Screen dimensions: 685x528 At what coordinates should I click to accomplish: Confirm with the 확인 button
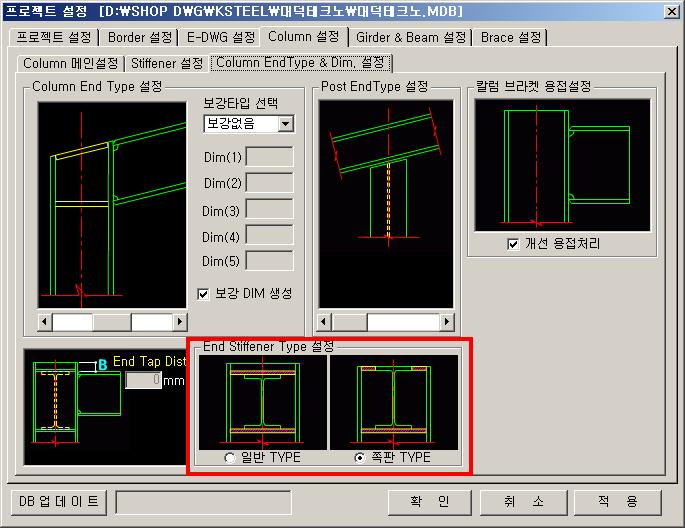click(430, 502)
